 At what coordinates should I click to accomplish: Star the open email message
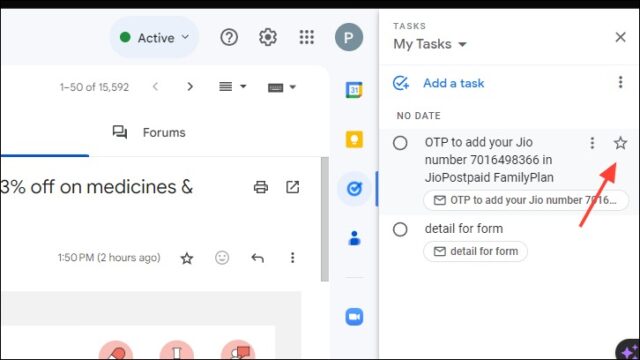tap(187, 258)
